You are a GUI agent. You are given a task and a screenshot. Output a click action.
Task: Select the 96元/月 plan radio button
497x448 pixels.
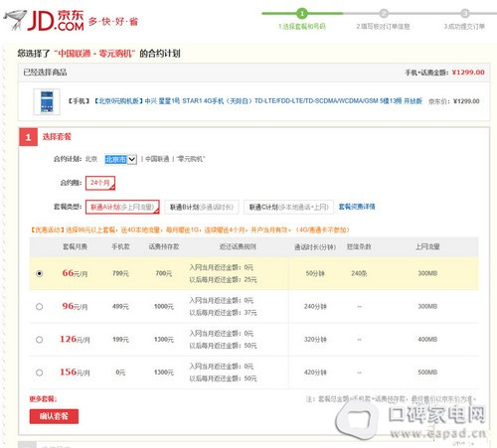pyautogui.click(x=40, y=307)
